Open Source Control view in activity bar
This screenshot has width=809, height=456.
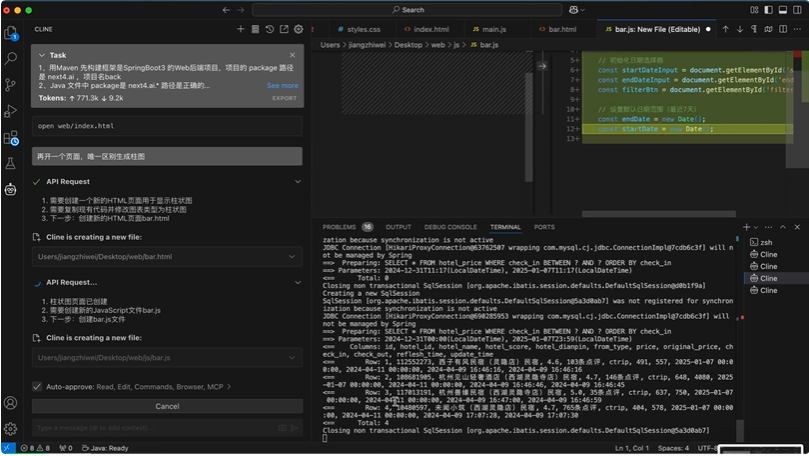point(10,84)
